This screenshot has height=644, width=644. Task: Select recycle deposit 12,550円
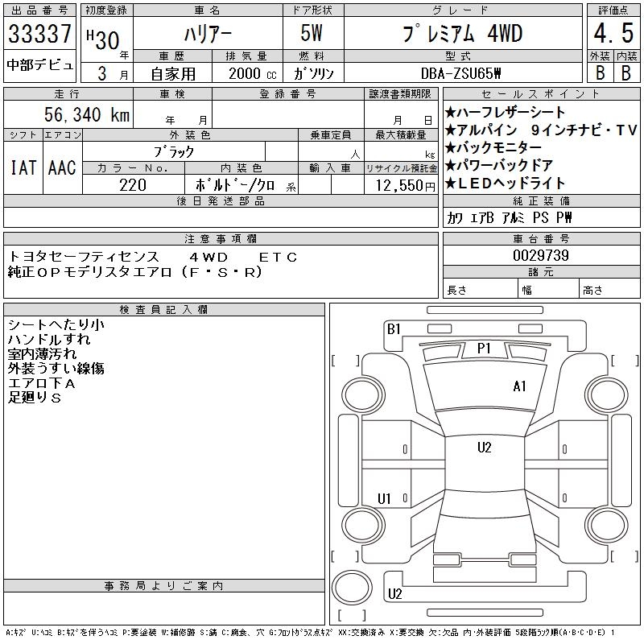(406, 186)
